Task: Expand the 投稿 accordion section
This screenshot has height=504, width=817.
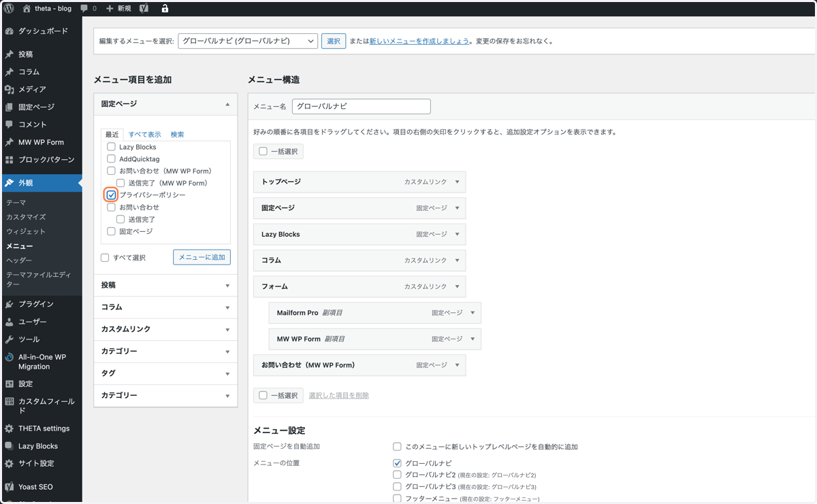Action: 165,286
